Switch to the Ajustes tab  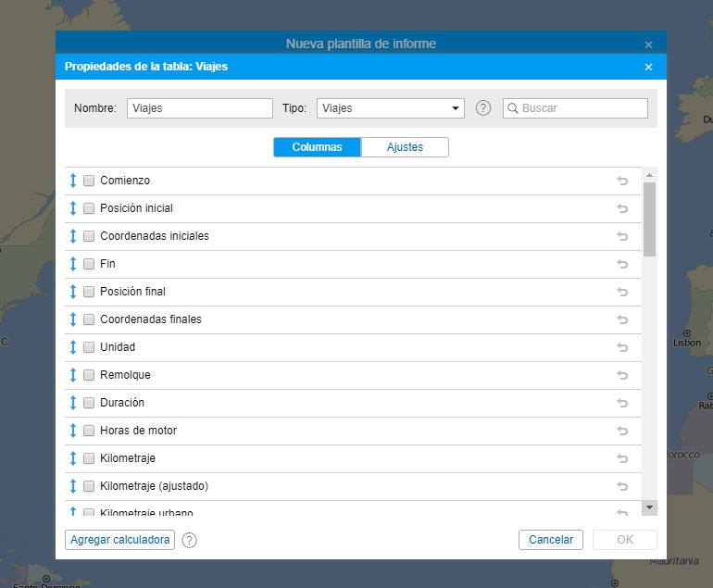pos(405,147)
